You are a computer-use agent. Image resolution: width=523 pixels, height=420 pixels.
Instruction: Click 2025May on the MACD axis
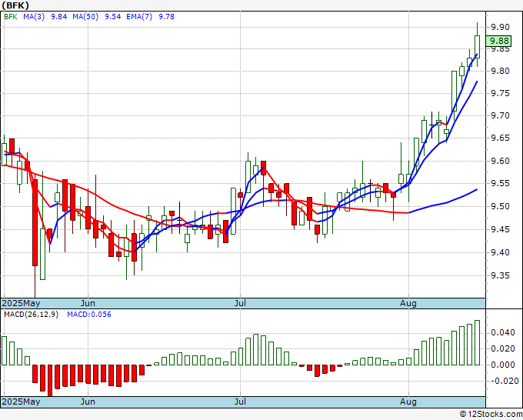tap(21, 402)
